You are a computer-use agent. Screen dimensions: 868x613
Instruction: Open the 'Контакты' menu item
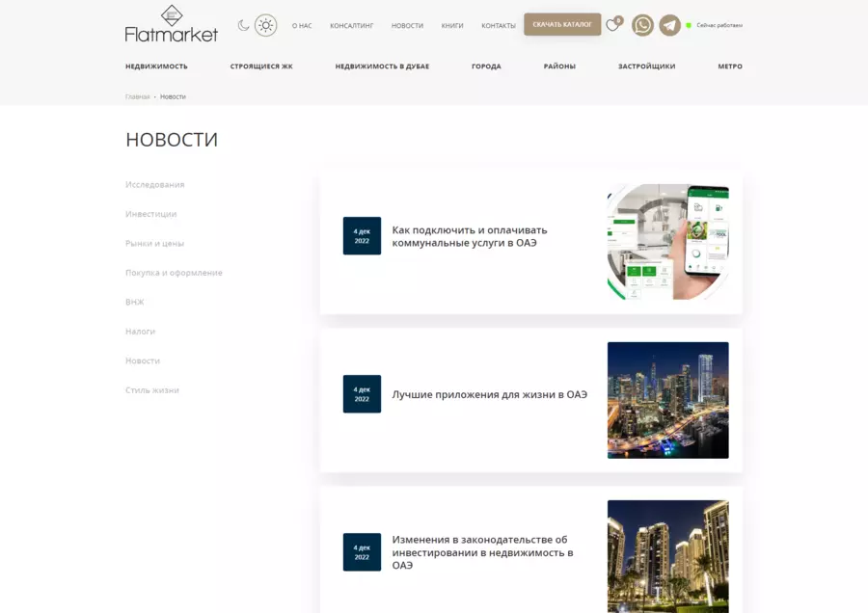499,26
